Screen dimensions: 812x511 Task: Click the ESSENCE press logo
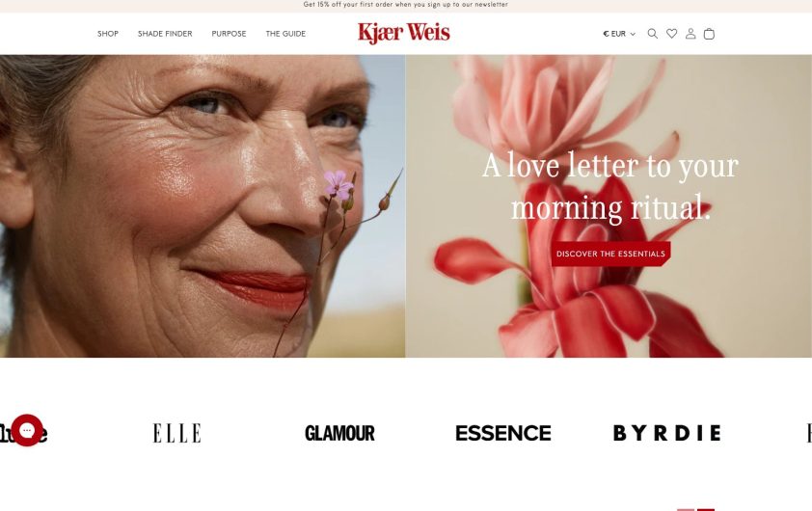502,433
